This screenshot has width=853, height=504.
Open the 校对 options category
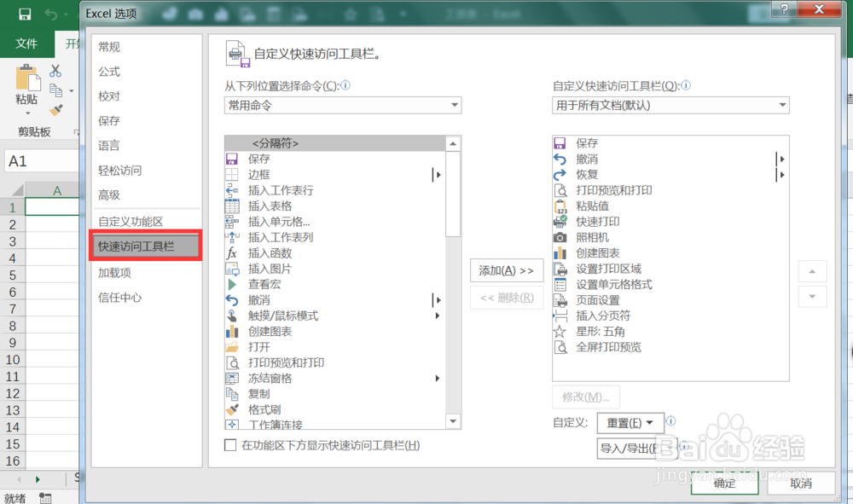[x=147, y=96]
